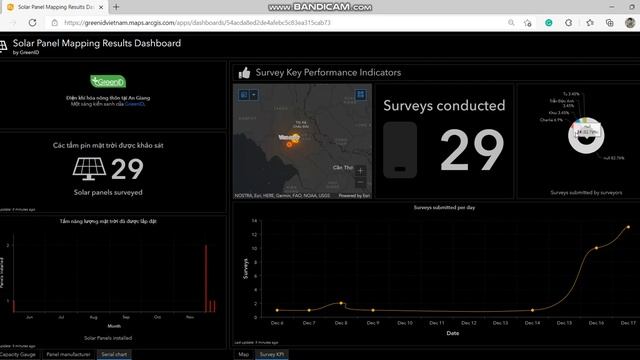Select the yellow survey cluster on map
The width and height of the screenshot is (640, 360).
296,138
